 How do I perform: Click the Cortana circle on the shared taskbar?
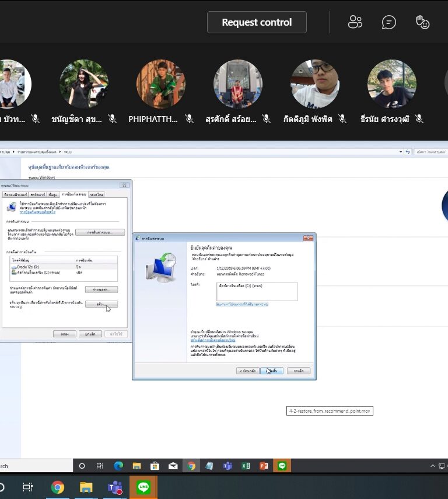[x=82, y=466]
